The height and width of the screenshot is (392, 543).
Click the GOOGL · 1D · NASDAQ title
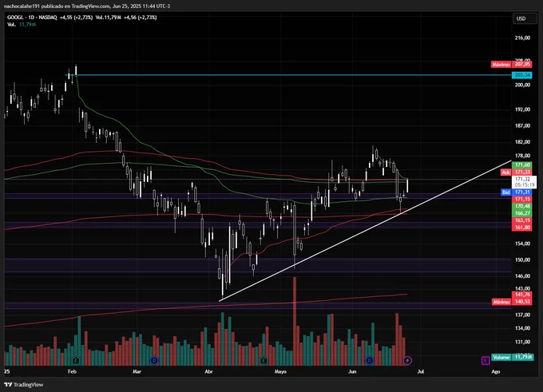(32, 18)
